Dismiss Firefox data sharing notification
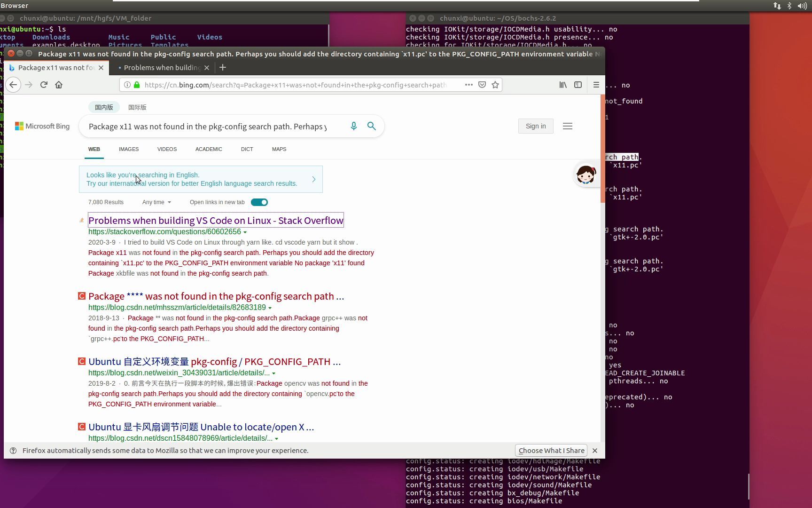This screenshot has width=812, height=508. pyautogui.click(x=595, y=451)
